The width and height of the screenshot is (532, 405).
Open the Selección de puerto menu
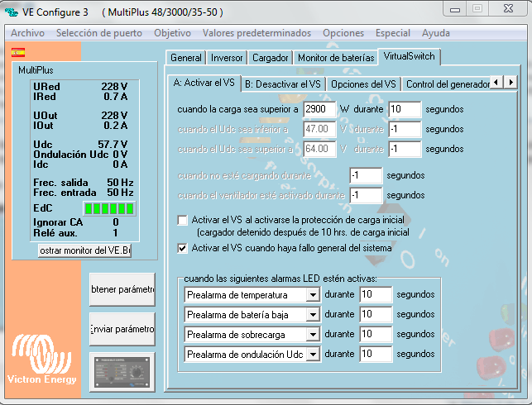click(99, 33)
